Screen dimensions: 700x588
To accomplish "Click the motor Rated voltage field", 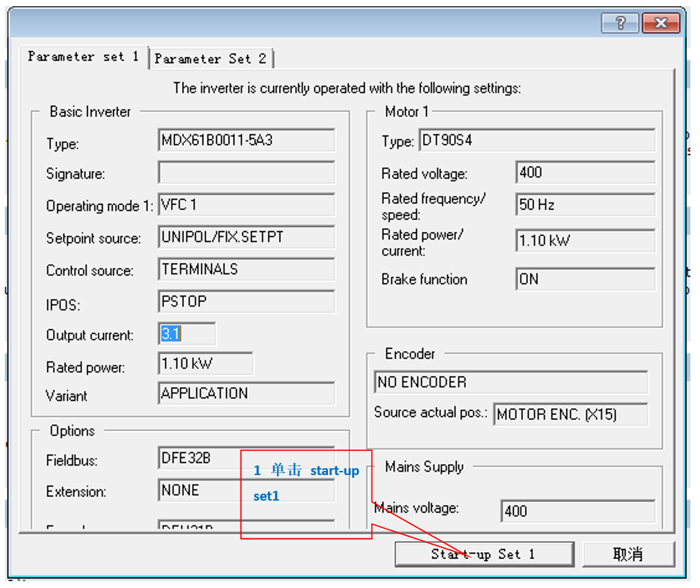I will (585, 173).
